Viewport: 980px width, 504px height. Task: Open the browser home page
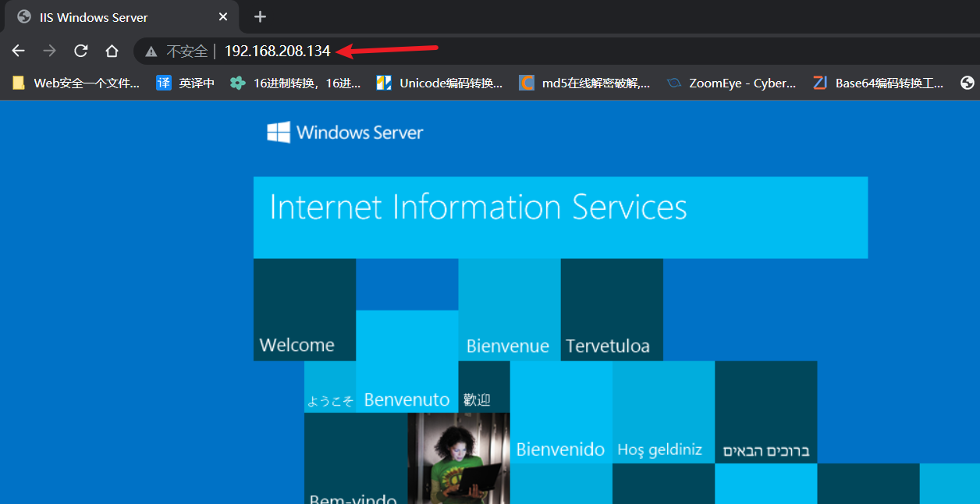(112, 50)
